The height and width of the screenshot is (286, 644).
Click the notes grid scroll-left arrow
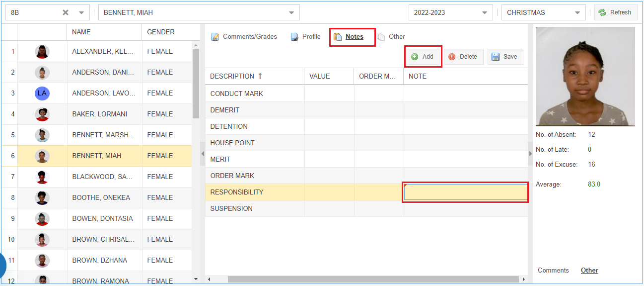click(x=209, y=279)
